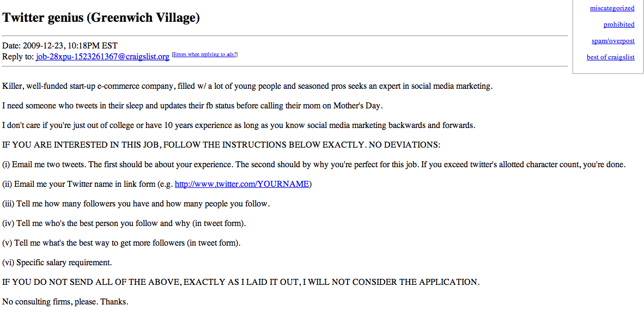Click the spam/overpost flag link

(613, 41)
